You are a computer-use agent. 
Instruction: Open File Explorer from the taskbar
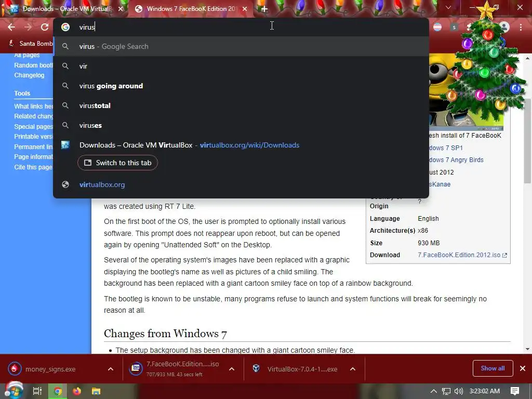(x=96, y=391)
